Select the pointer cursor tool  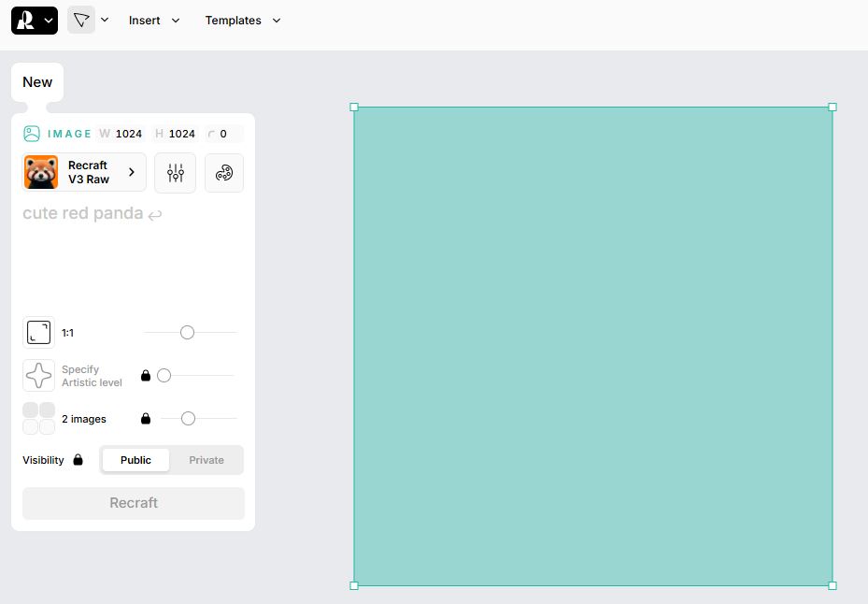(x=81, y=20)
